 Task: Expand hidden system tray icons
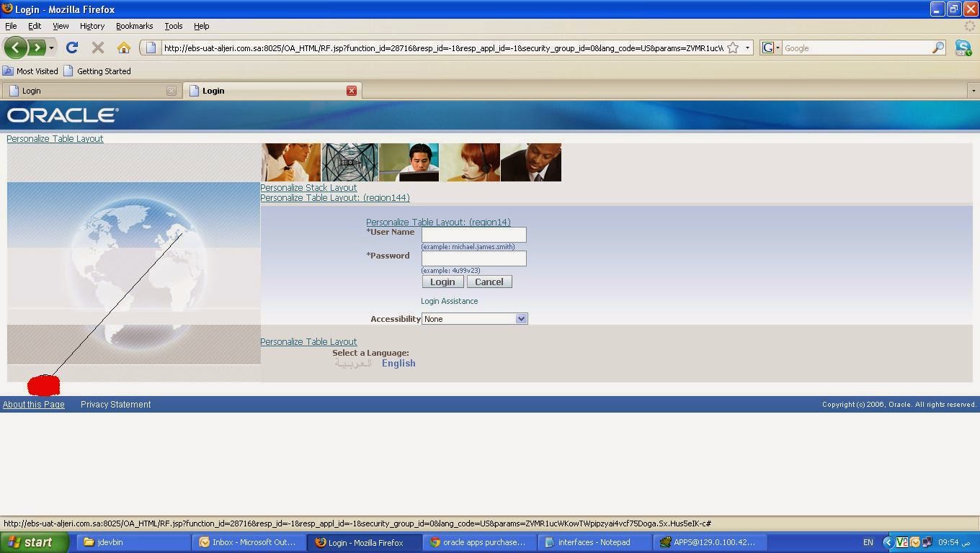pos(888,542)
